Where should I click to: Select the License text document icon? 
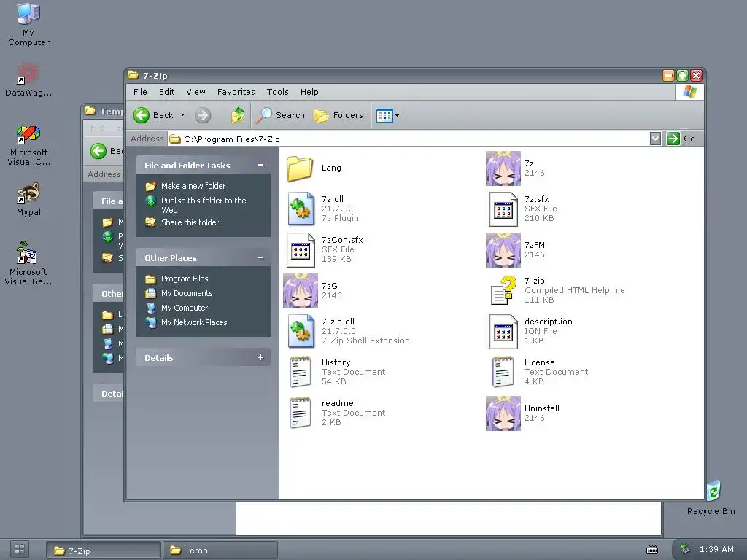(x=503, y=372)
